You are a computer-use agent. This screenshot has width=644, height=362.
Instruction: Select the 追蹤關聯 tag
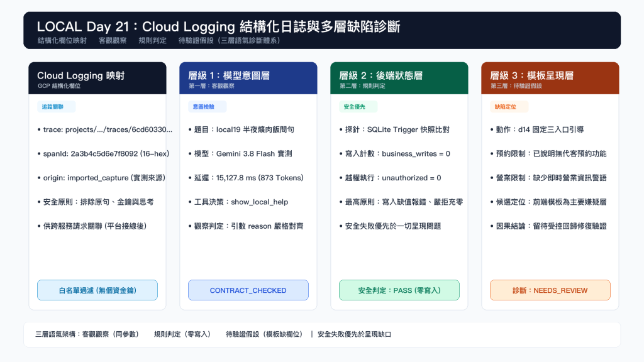[56, 107]
